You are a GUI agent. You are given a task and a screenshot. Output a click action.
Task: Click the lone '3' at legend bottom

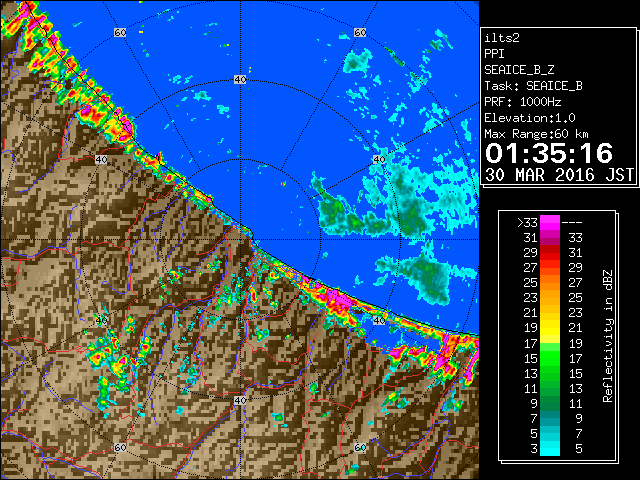(x=534, y=449)
